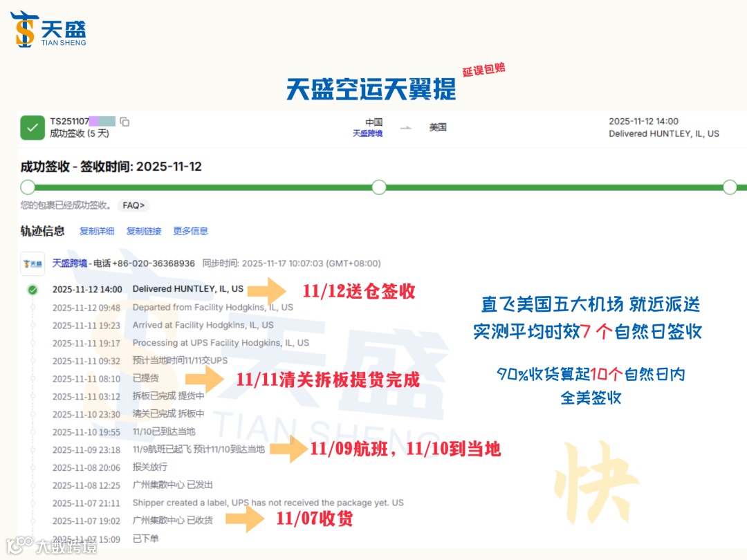Click the middle progress bar node
Screen dimensions: 747x560
point(379,187)
